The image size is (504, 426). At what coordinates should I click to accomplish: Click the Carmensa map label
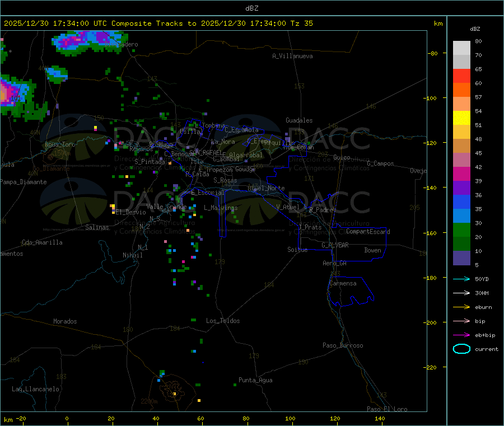343,283
